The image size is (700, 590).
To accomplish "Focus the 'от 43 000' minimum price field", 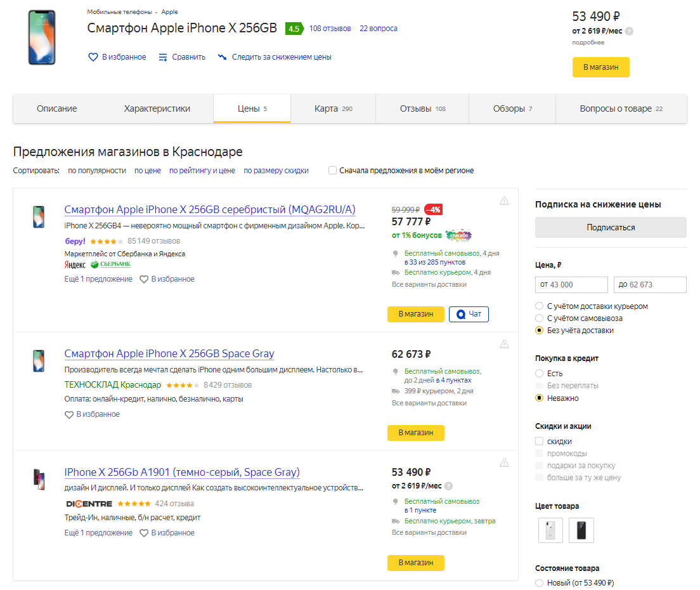I will pos(571,284).
